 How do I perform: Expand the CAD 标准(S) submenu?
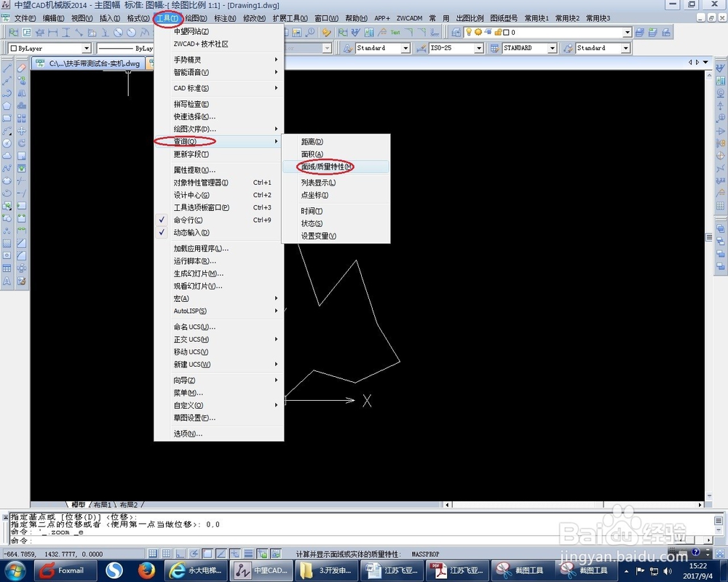pyautogui.click(x=218, y=88)
